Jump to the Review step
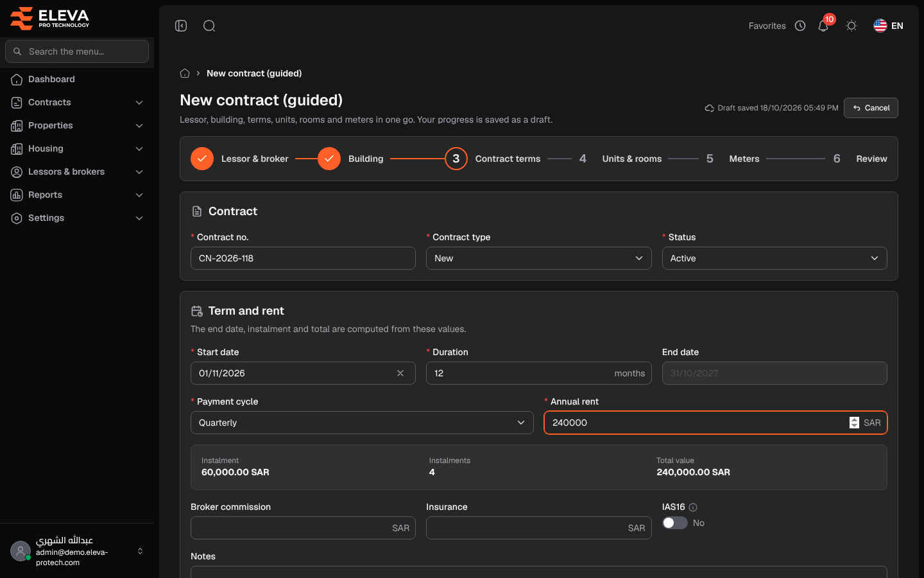The height and width of the screenshot is (578, 924). (x=860, y=159)
